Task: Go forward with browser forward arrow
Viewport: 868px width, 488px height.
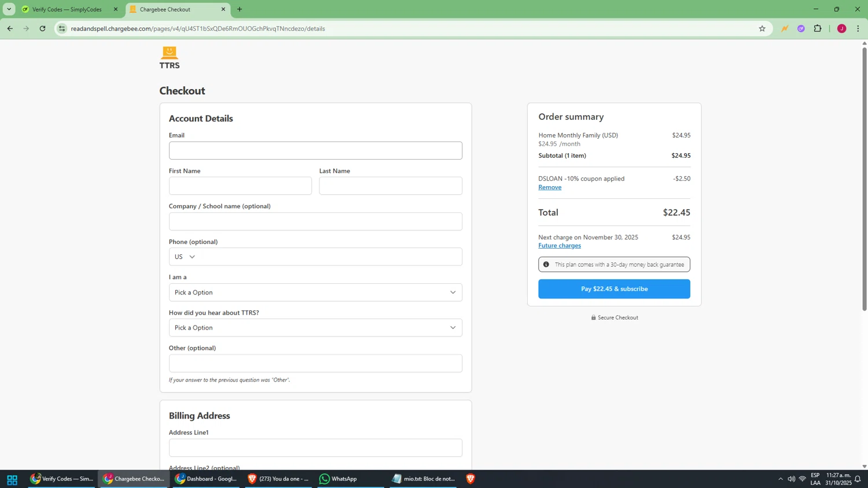Action: [x=26, y=28]
